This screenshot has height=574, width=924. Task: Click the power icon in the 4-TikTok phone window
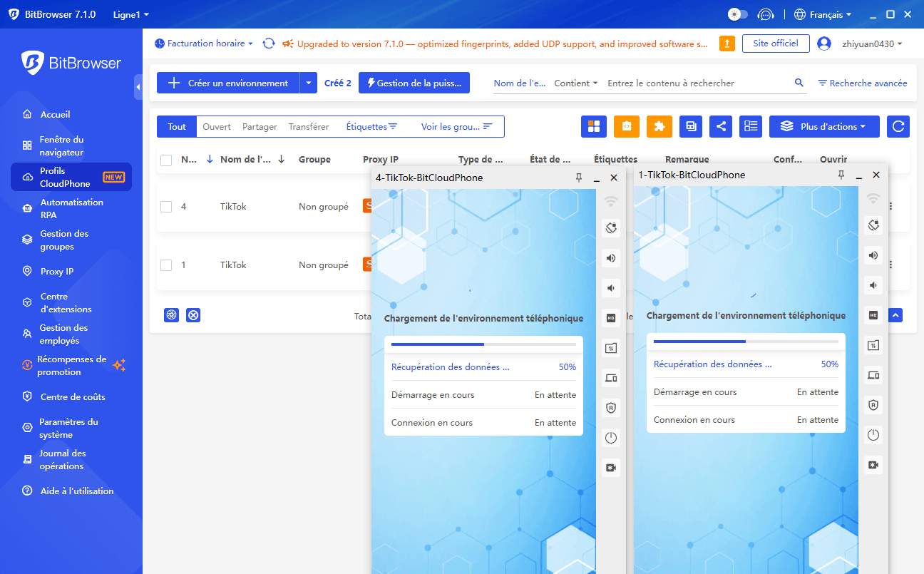[x=611, y=438]
